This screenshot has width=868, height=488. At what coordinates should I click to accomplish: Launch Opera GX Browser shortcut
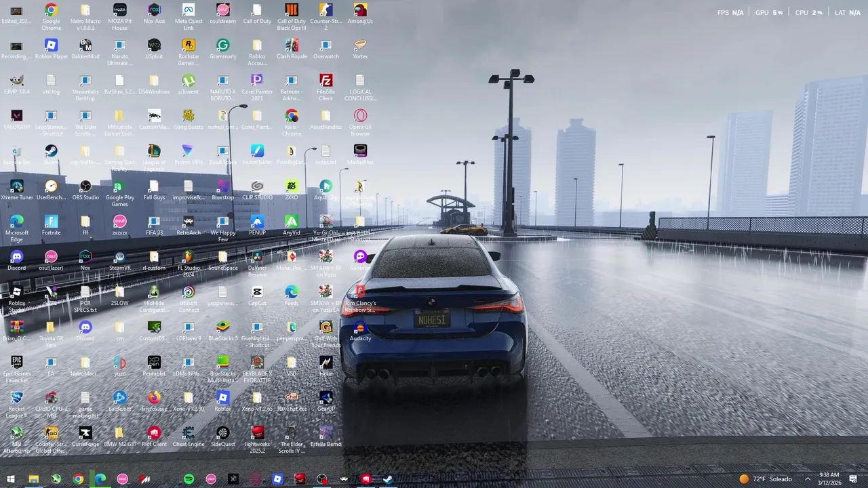click(360, 123)
